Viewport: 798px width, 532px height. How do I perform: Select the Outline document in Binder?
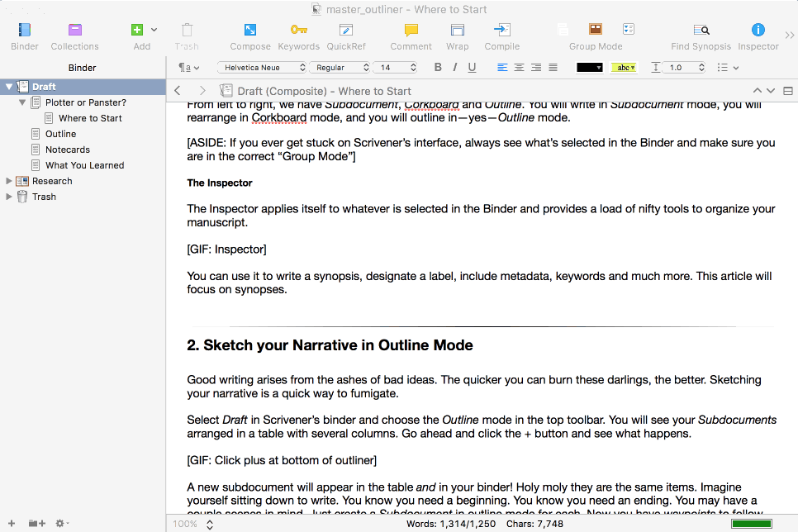[60, 134]
